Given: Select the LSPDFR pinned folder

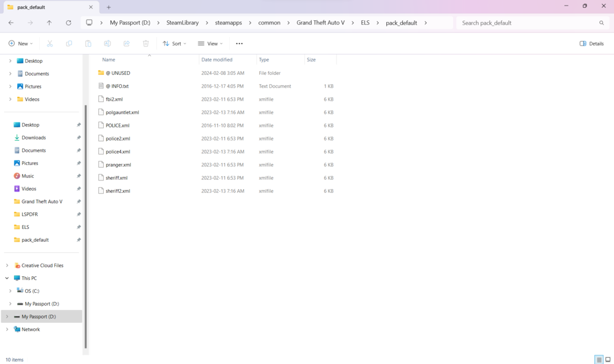Looking at the screenshot, I should pyautogui.click(x=31, y=214).
